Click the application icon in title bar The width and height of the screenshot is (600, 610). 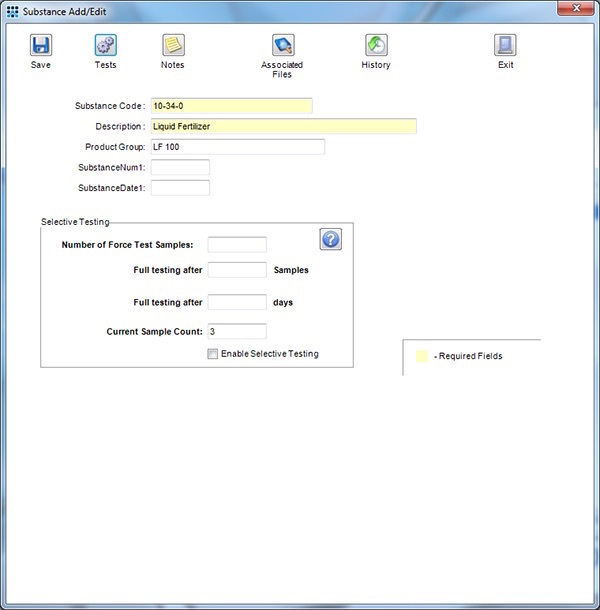[12, 9]
